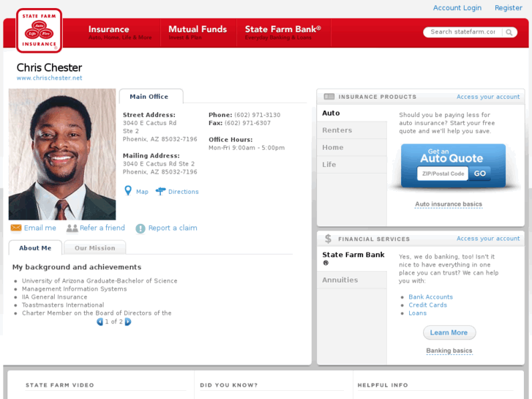Click 'Toastmasters International' list item
The image size is (532, 399).
coord(63,305)
